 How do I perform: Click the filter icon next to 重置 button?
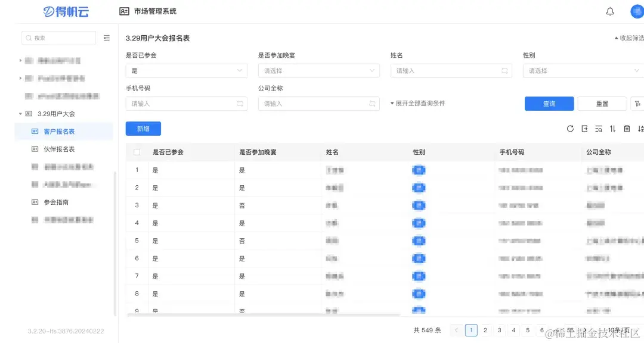(637, 103)
